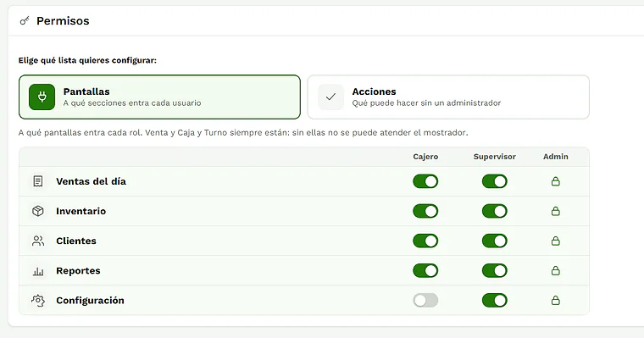Switch to the Acciones list card
Screen dimensions: 644x338
(448, 97)
